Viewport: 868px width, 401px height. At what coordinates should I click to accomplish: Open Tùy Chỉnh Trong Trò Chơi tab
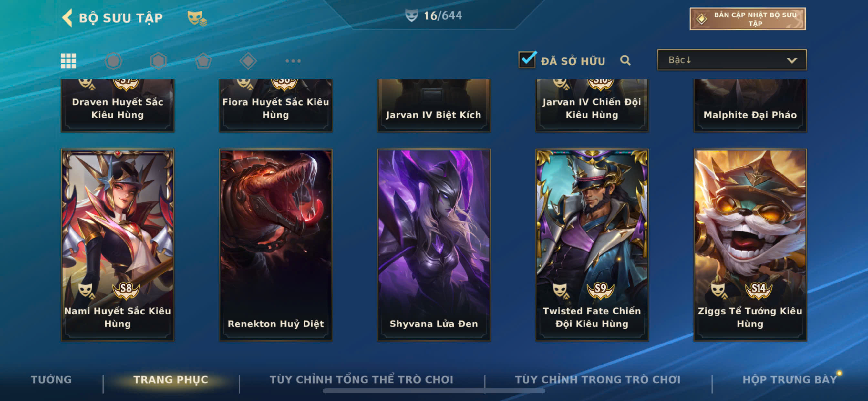pos(598,379)
